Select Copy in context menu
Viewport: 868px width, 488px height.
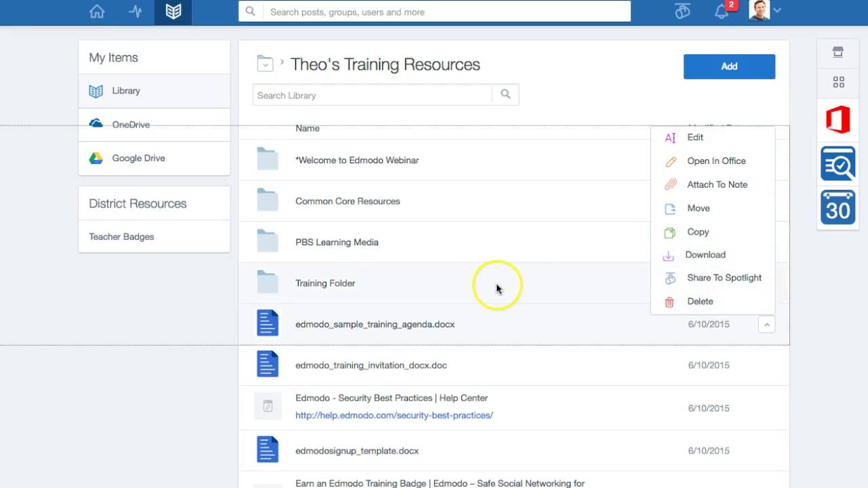click(698, 232)
